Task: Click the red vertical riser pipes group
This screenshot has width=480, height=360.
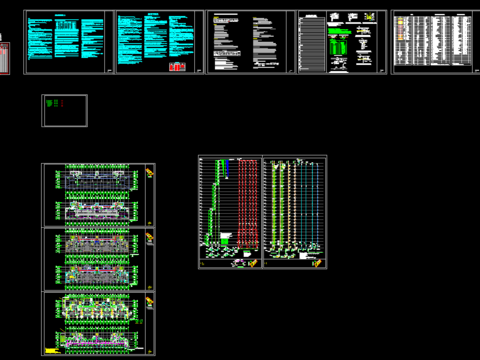Action: 248,204
